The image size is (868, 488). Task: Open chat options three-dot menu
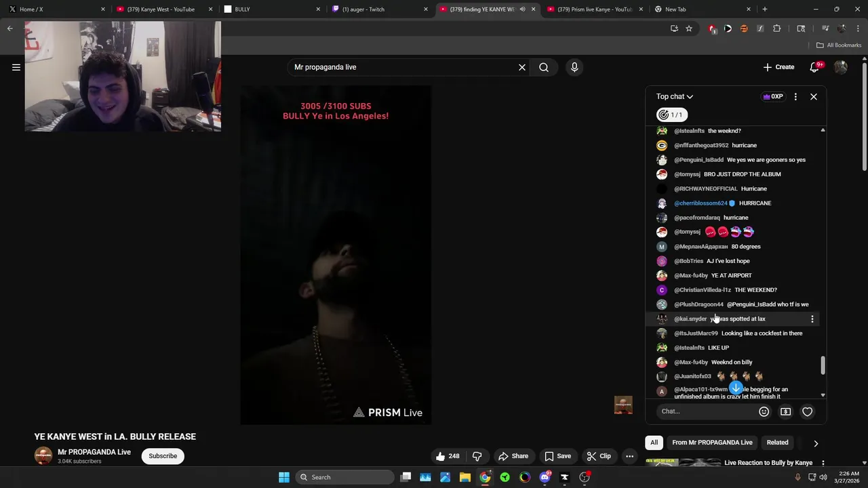click(795, 97)
